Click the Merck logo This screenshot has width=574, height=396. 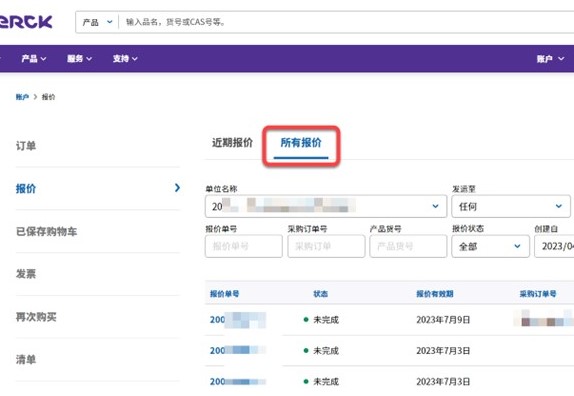pos(26,22)
